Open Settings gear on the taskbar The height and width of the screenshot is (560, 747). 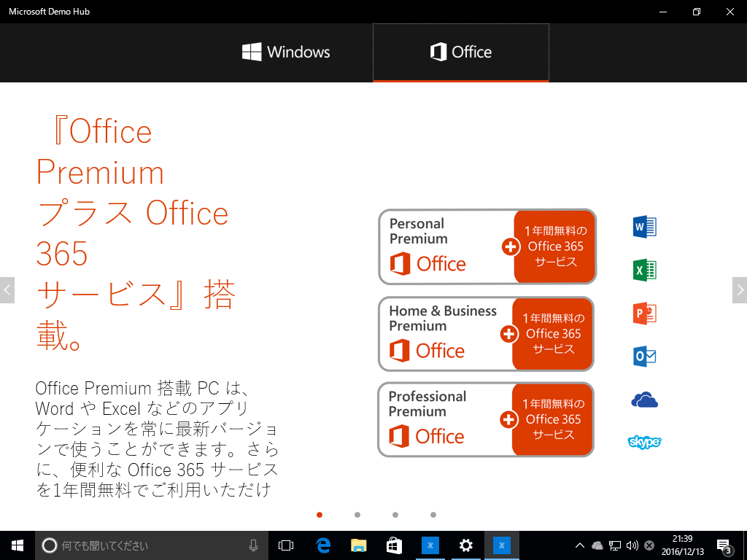pyautogui.click(x=465, y=545)
